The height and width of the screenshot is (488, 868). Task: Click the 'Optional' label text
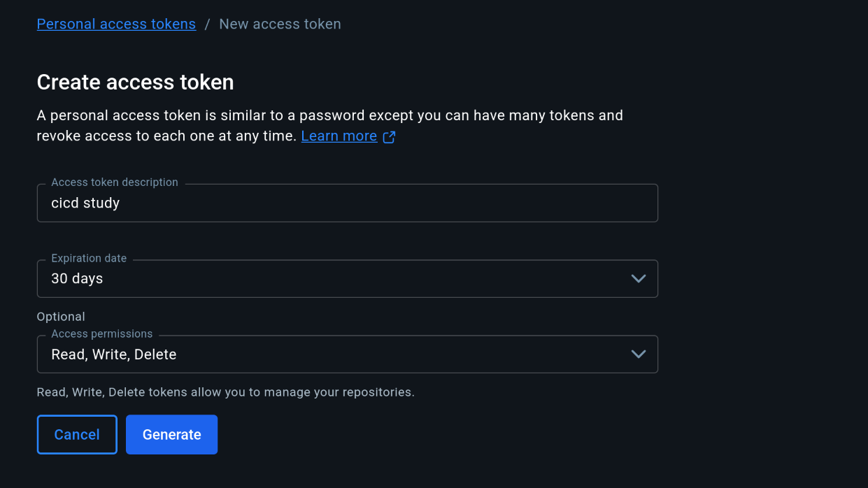coord(61,317)
